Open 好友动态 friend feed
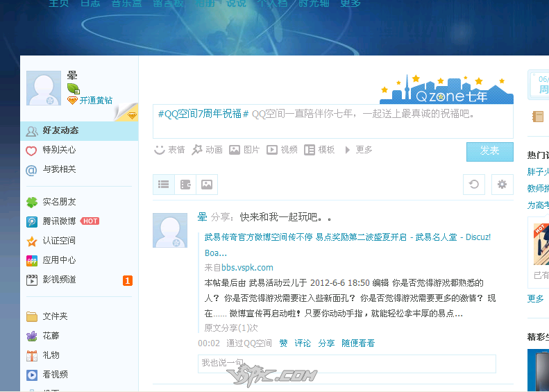Image resolution: width=549 pixels, height=392 pixels. [79, 131]
